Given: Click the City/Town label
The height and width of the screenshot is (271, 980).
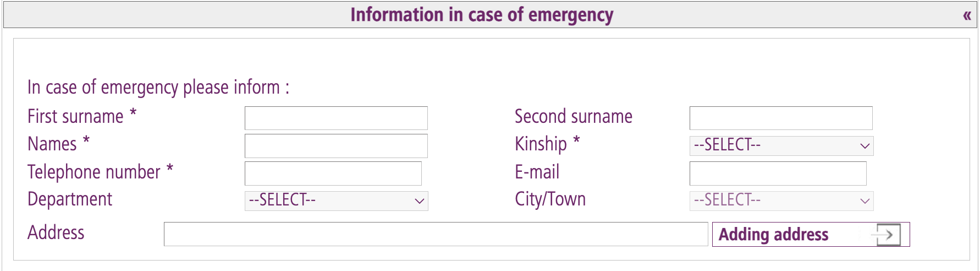Looking at the screenshot, I should click(550, 199).
